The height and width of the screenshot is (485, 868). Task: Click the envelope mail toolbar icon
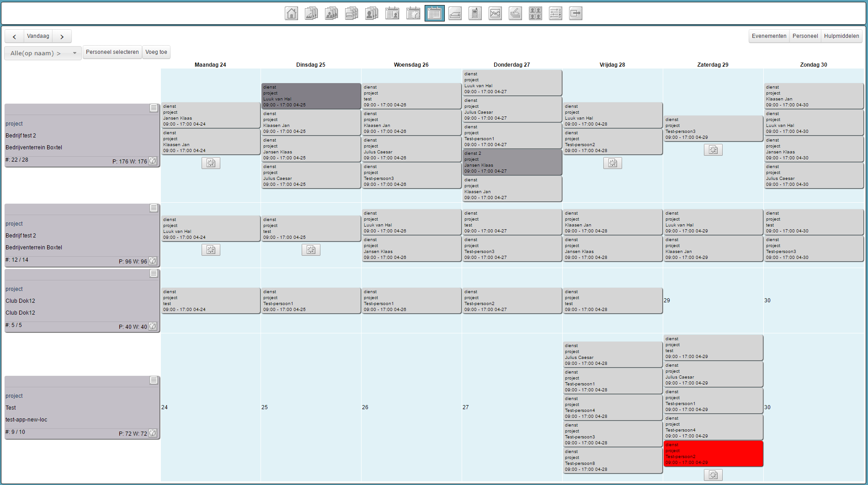click(495, 14)
